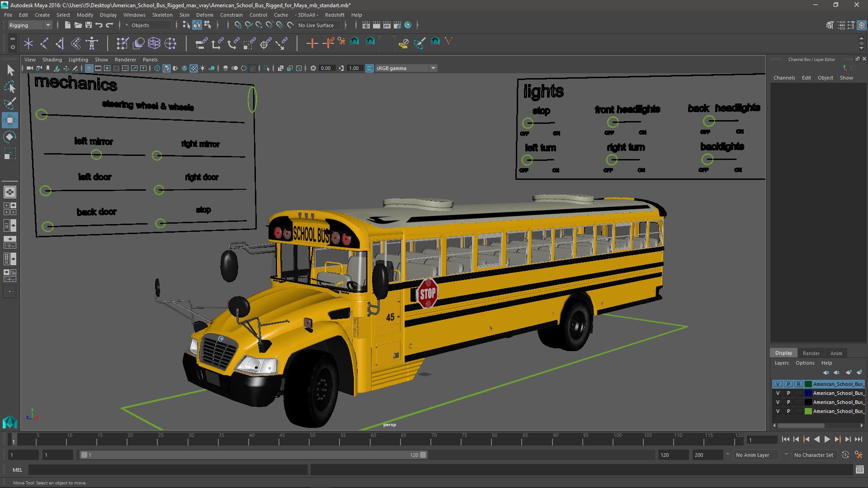
Task: Toggle visibility V of third layer
Action: pyautogui.click(x=778, y=402)
